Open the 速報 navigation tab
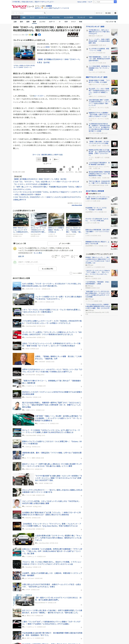 (x=24, y=17)
